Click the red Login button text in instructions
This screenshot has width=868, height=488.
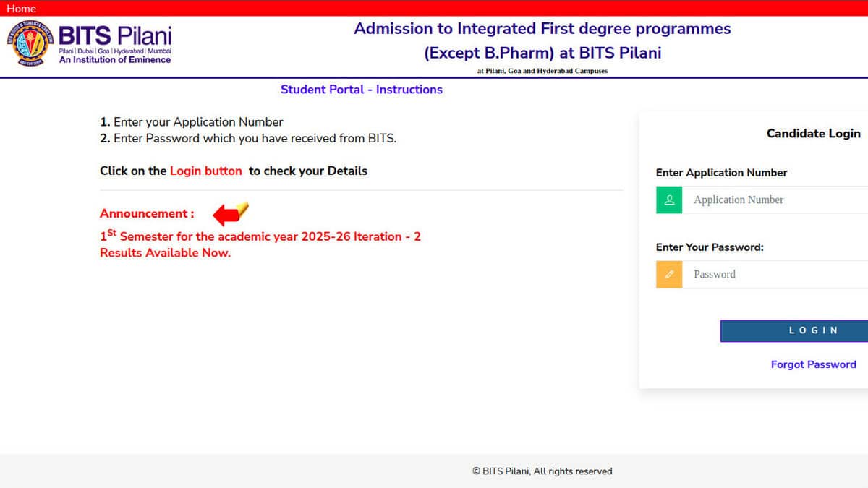205,171
